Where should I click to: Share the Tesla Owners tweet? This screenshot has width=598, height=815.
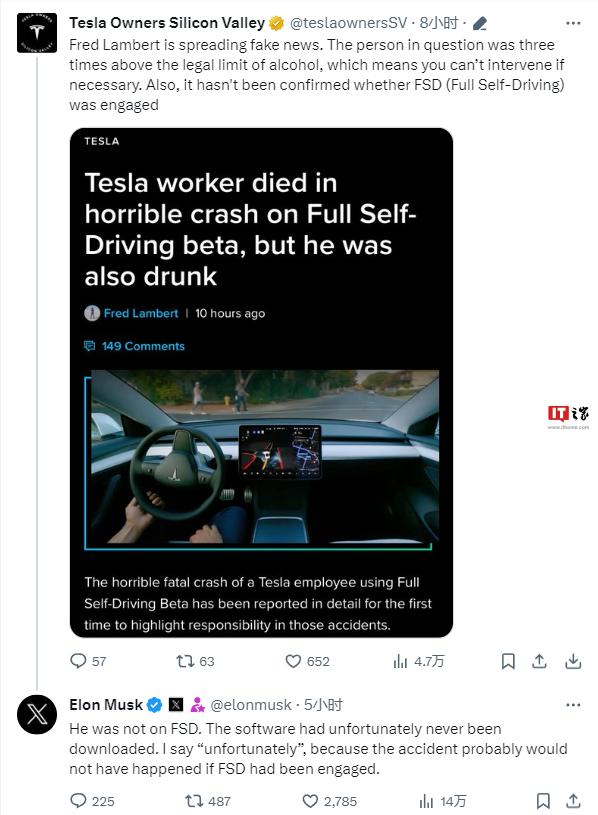tap(539, 661)
